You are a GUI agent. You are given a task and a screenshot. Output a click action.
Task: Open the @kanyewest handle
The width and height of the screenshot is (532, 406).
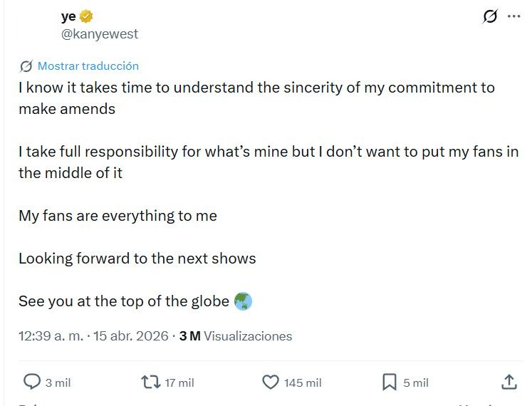pyautogui.click(x=100, y=33)
